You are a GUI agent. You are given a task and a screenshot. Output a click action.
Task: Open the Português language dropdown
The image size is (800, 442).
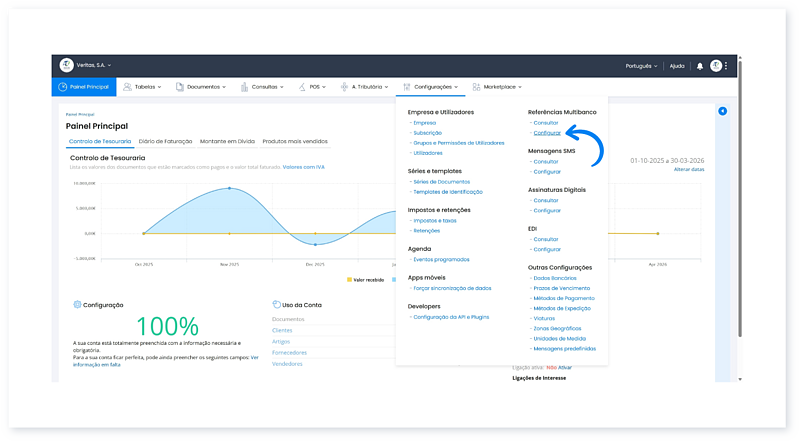tap(641, 66)
